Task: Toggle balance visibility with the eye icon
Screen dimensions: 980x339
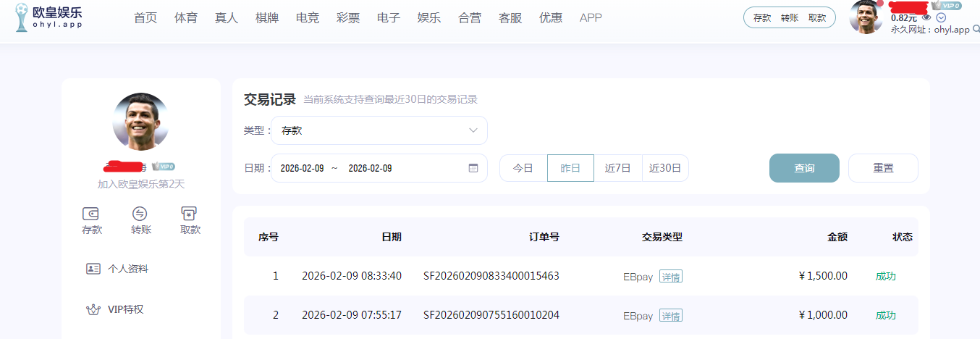Action: point(926,17)
